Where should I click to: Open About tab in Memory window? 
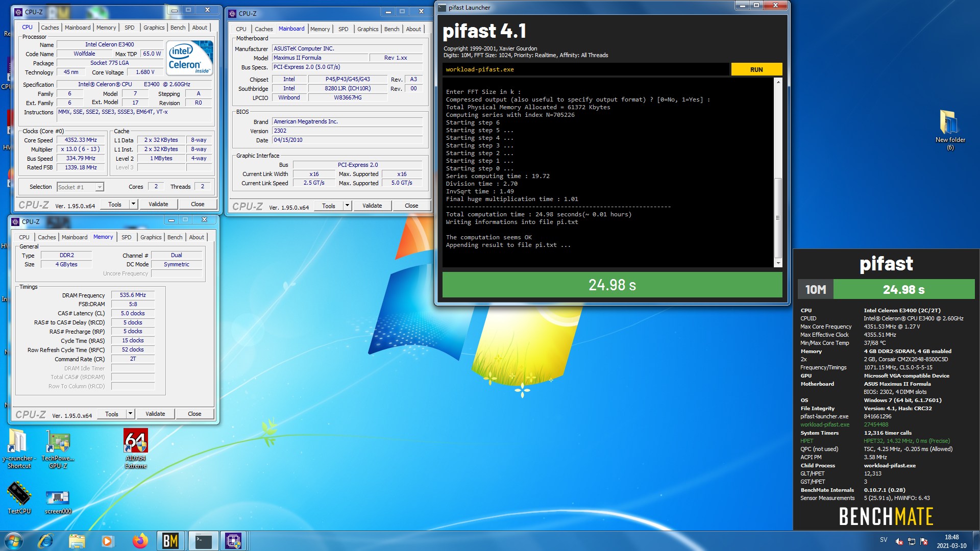click(197, 237)
